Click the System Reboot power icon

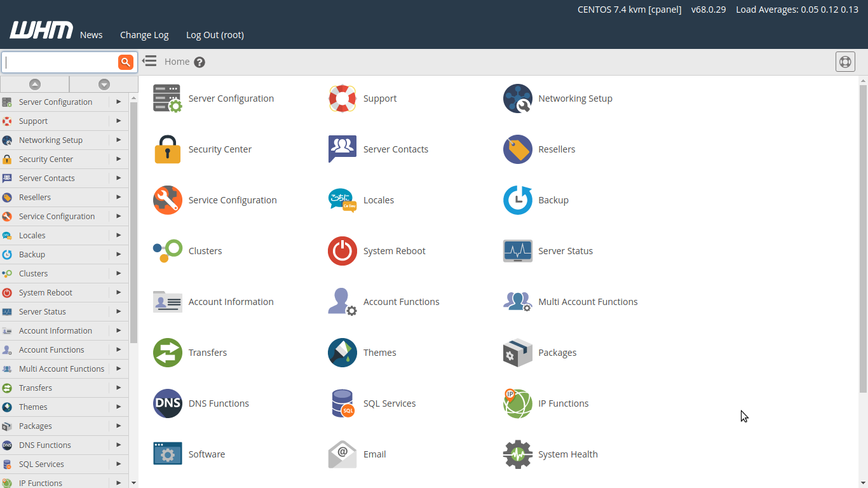[x=342, y=251]
